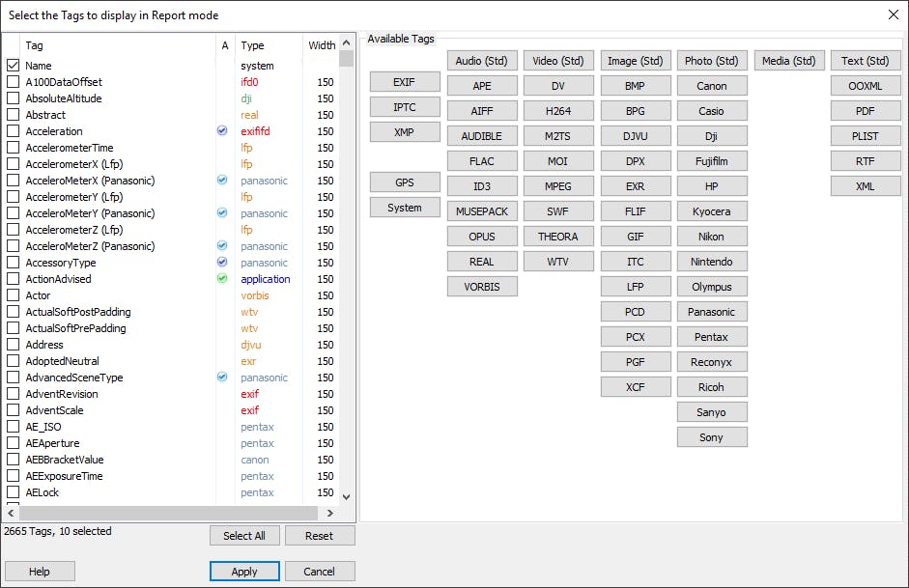Select the Nikon tag group

712,236
